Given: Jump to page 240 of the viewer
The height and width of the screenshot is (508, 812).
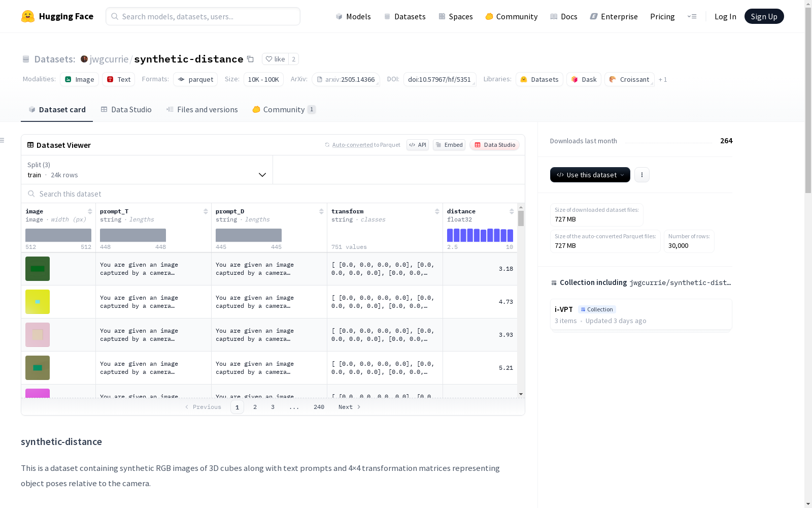Looking at the screenshot, I should tap(319, 407).
